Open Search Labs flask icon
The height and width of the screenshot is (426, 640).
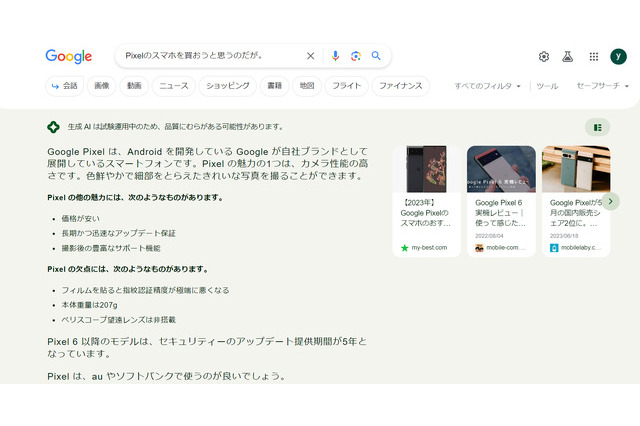[567, 56]
